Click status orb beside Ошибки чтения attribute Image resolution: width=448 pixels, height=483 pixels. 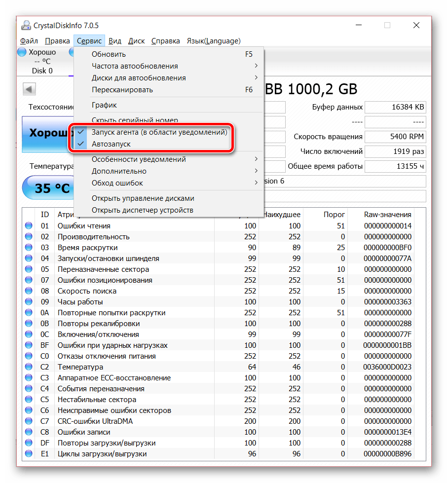29,226
